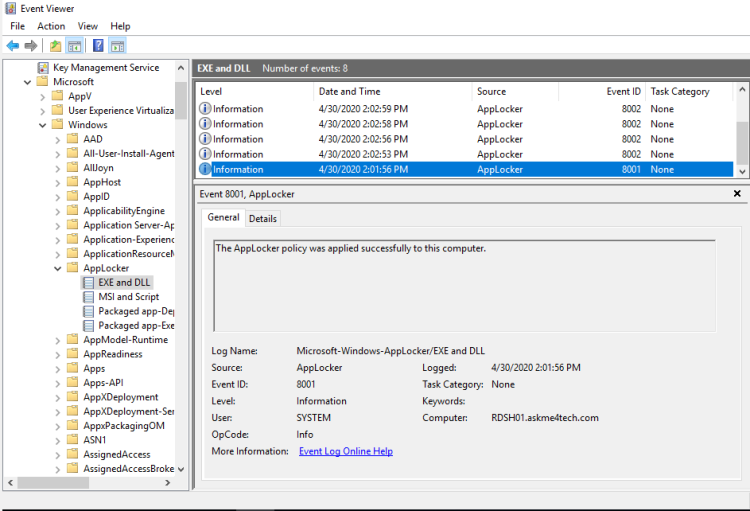
Task: Select the EXE and DLL log
Action: tap(124, 283)
